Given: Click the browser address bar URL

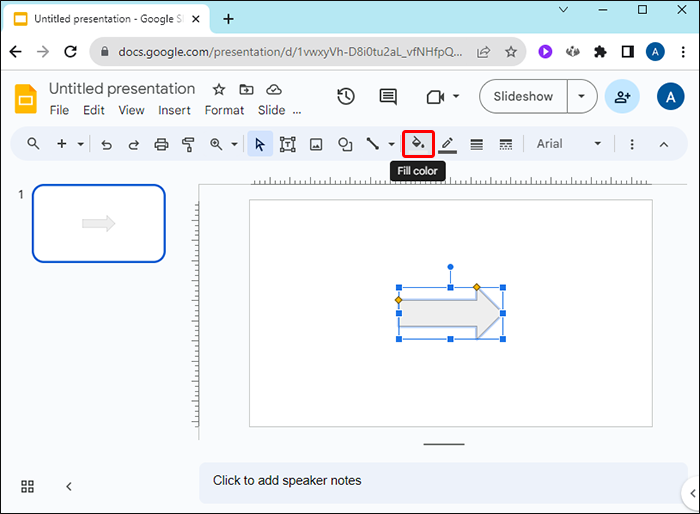Looking at the screenshot, I should coord(290,52).
